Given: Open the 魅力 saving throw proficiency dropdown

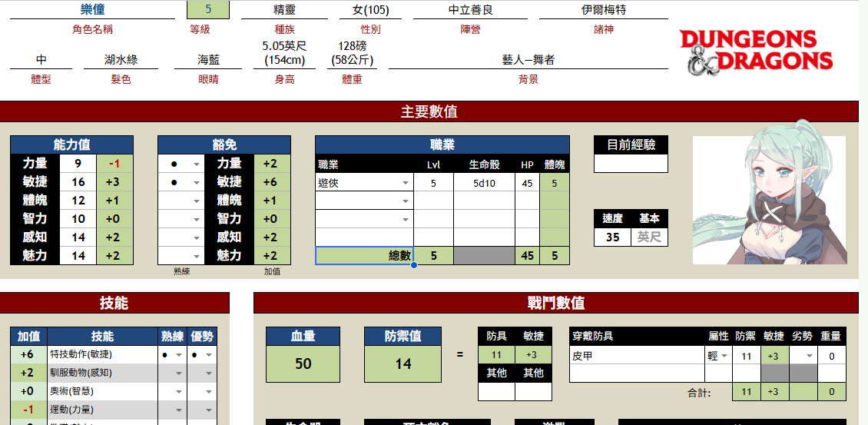Looking at the screenshot, I should coord(196,256).
